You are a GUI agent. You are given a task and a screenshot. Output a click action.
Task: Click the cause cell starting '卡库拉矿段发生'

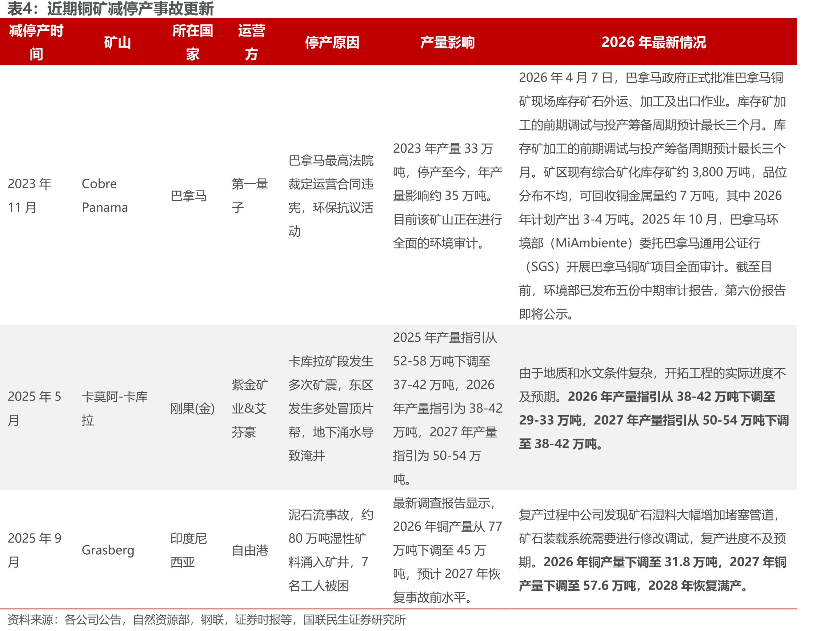pos(331,408)
